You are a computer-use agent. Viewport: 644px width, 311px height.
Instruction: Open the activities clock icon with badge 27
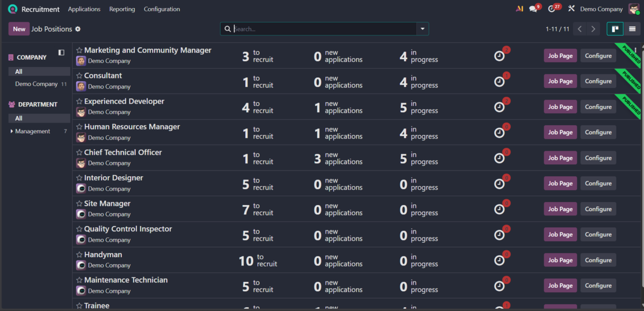pyautogui.click(x=552, y=9)
